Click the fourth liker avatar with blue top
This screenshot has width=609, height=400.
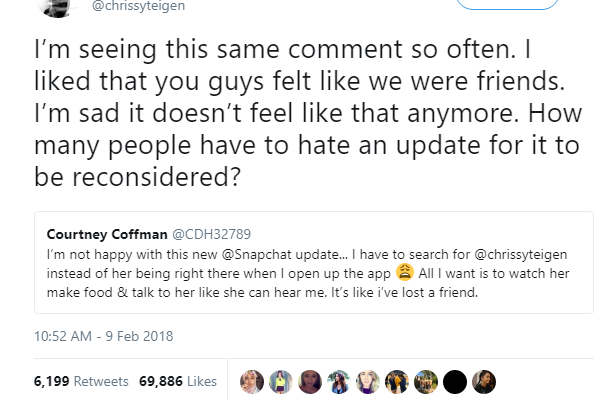(340, 381)
